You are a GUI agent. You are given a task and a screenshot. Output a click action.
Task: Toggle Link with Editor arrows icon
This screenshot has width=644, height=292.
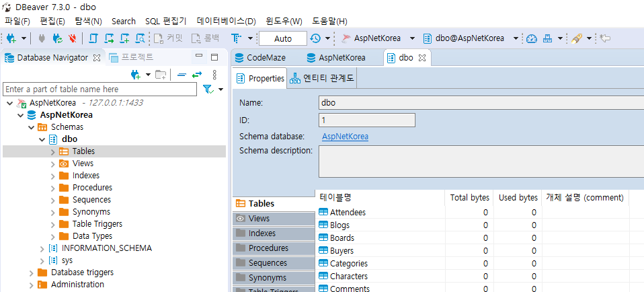pos(197,75)
